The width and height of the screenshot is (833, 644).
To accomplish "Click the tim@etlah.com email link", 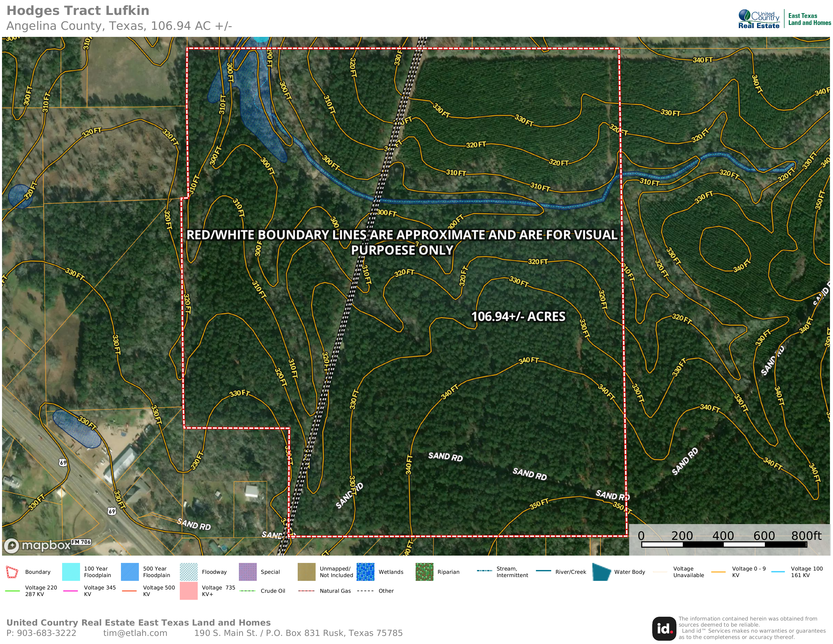I will coord(135,633).
